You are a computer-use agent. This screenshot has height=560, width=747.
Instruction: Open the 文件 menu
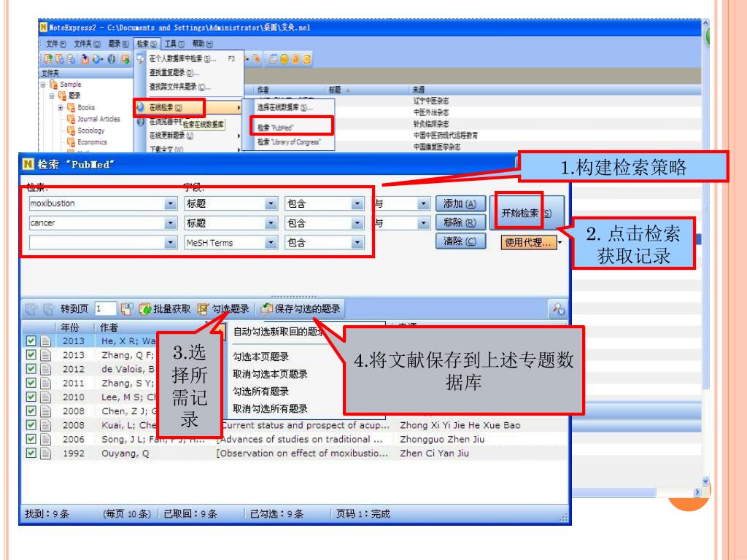point(55,44)
